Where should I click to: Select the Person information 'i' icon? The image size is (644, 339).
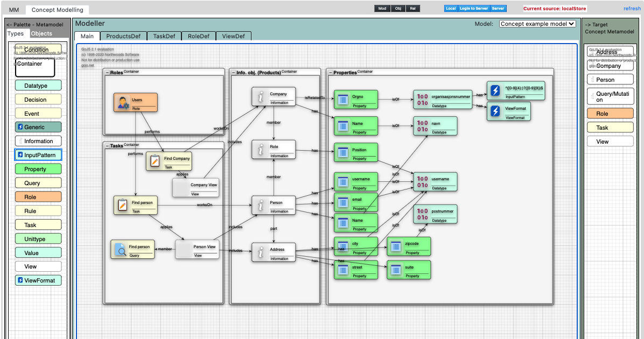pos(261,205)
